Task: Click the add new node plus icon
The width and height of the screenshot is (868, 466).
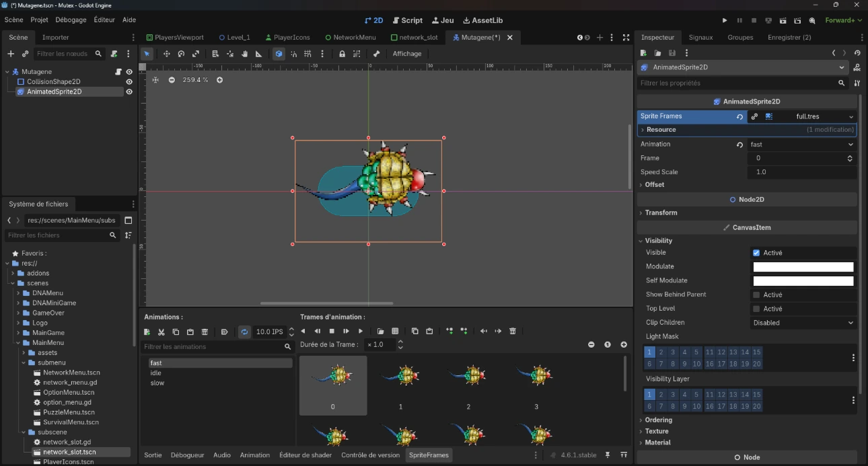Action: pyautogui.click(x=11, y=54)
